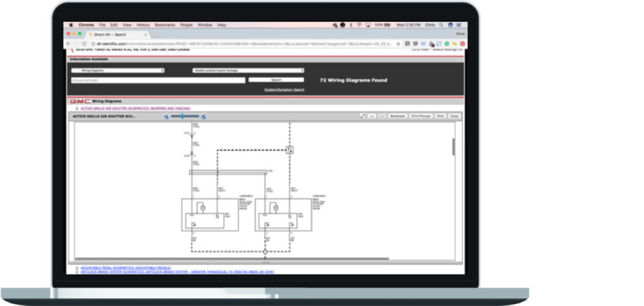Viewport: 644px width, 306px height.
Task: Click the previous diagram arrow button
Action: [372, 116]
